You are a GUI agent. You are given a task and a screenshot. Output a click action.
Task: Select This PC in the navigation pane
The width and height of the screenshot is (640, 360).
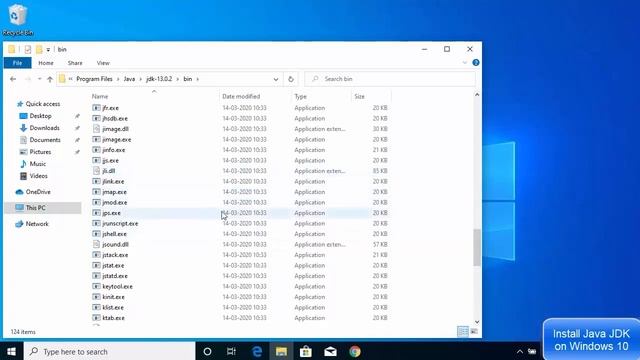(36, 208)
